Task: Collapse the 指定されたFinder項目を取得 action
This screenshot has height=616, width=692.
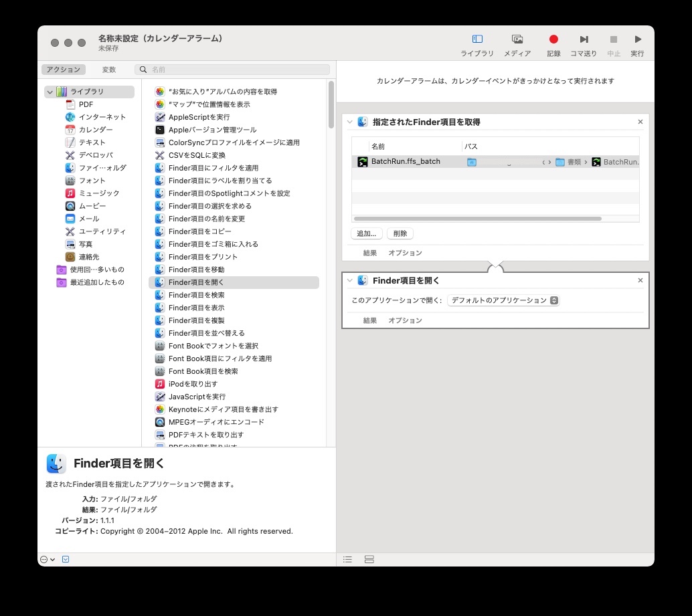Action: (x=351, y=122)
